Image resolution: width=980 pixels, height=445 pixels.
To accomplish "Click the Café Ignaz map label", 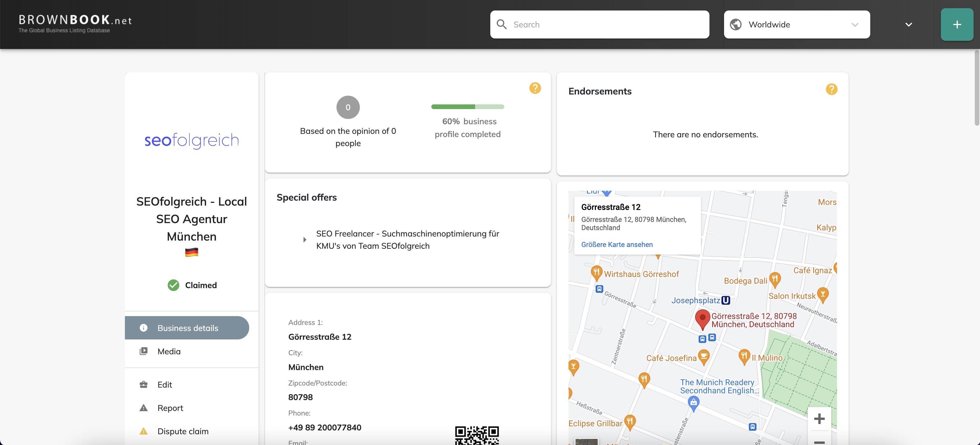I will [x=812, y=270].
